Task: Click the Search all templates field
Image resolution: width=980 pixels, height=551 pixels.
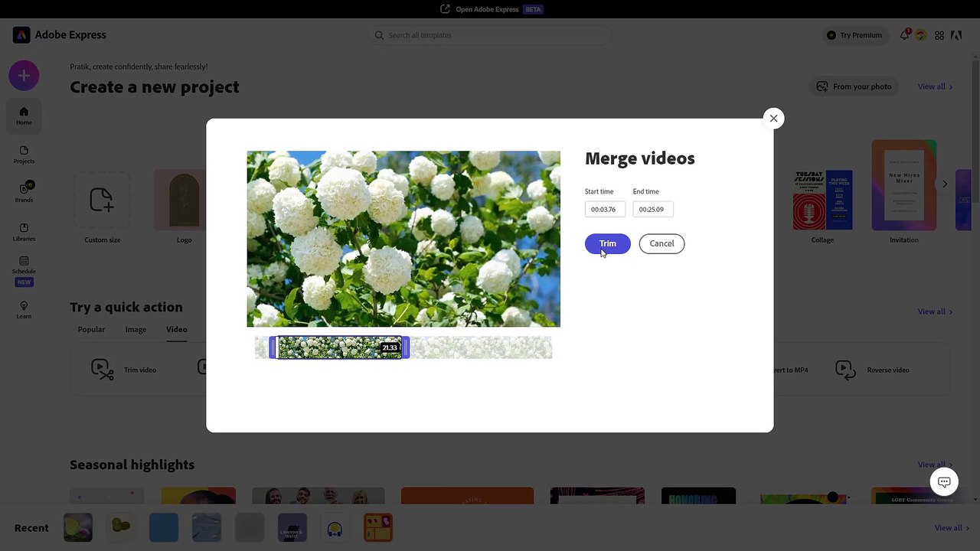Action: point(490,35)
